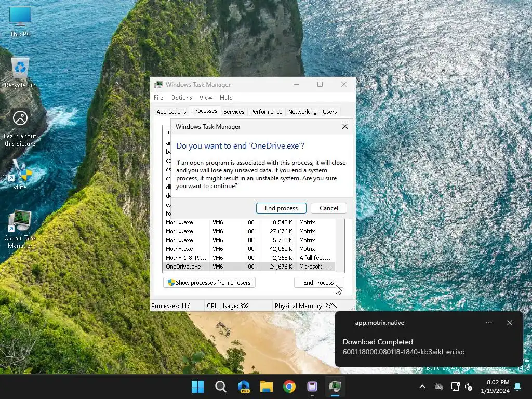Click the 24,676 K memory cell
The height and width of the screenshot is (399, 532).
tap(281, 267)
